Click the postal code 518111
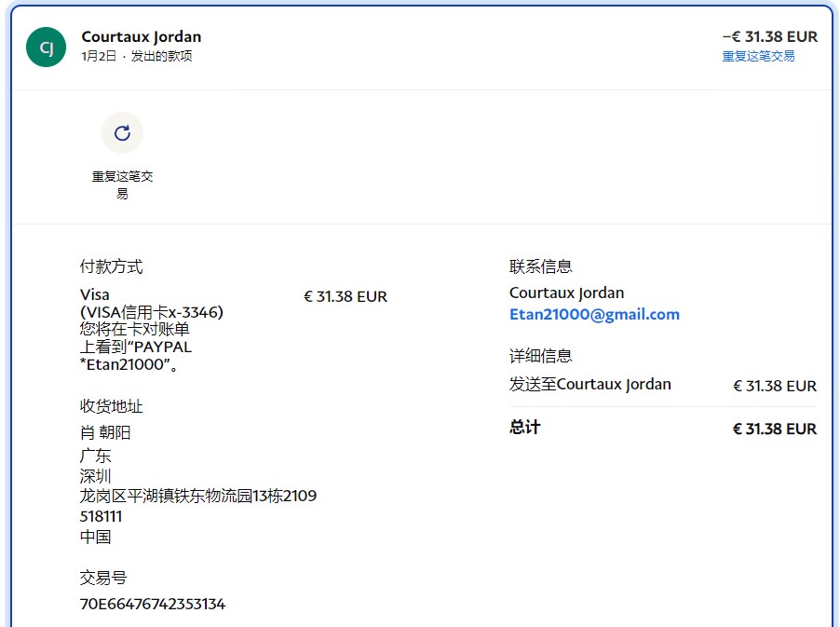 [101, 516]
